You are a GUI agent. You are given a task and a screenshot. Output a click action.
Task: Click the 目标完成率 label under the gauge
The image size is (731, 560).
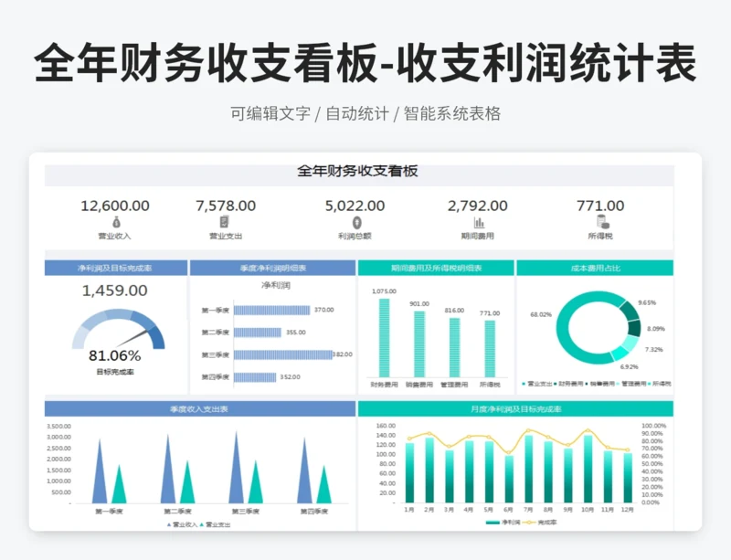[x=115, y=372]
